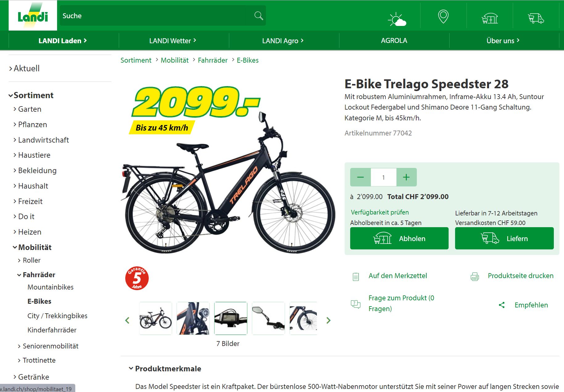Show next thumbnails with the right arrow
This screenshot has height=392, width=564.
(x=328, y=320)
